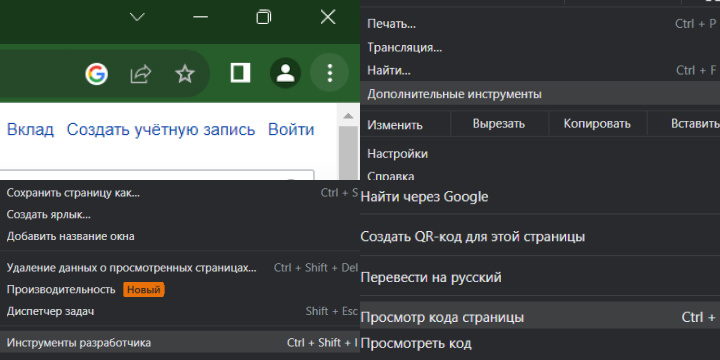
Task: Open Настройки from the menu
Action: coord(540,153)
